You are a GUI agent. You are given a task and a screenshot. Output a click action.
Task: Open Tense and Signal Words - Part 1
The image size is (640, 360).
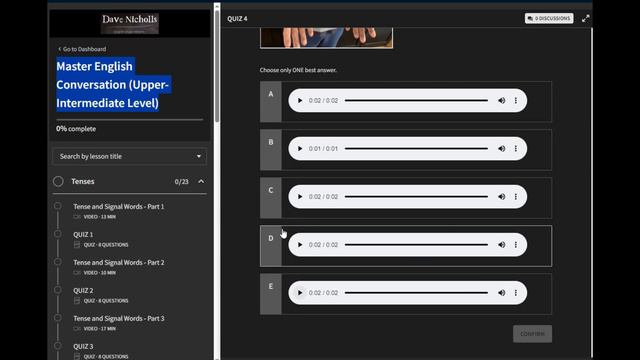[119, 207]
